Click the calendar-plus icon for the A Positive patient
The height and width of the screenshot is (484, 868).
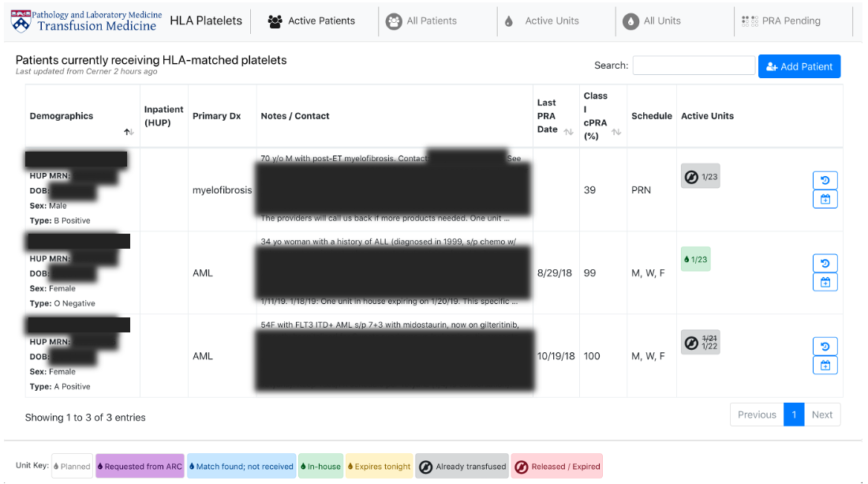coord(825,365)
